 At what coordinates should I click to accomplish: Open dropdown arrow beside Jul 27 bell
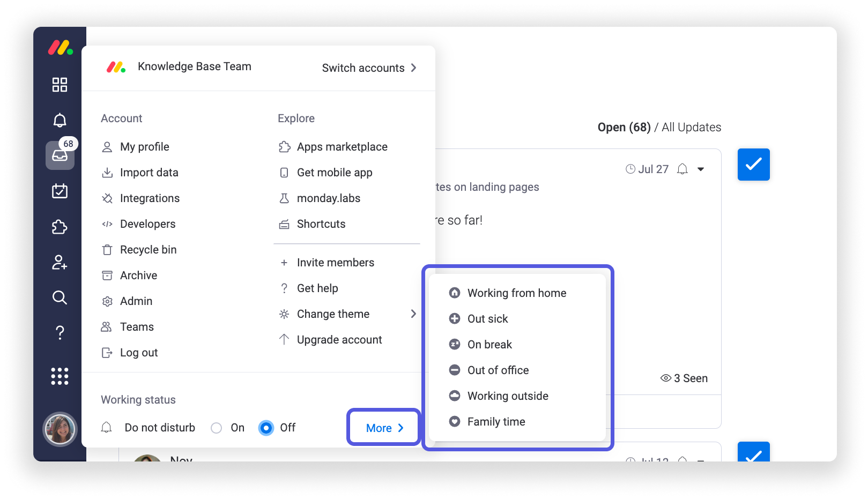point(701,169)
